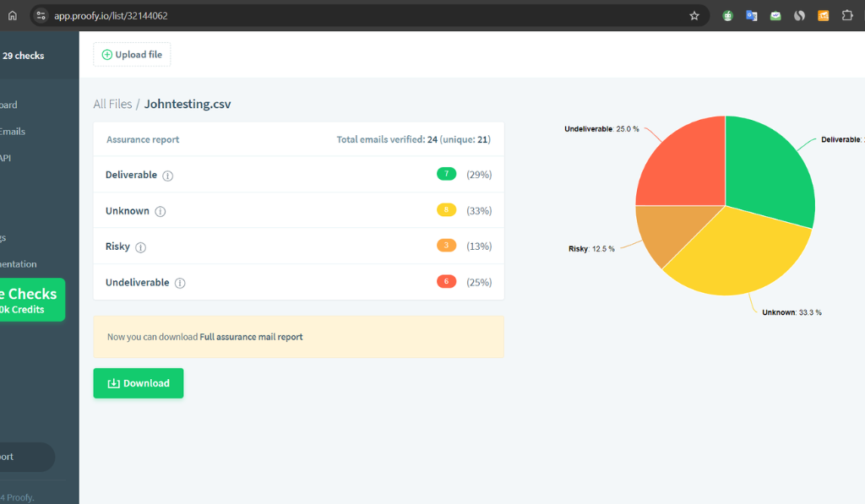
Task: Click the (29%) Deliverable percentage
Action: 479,175
